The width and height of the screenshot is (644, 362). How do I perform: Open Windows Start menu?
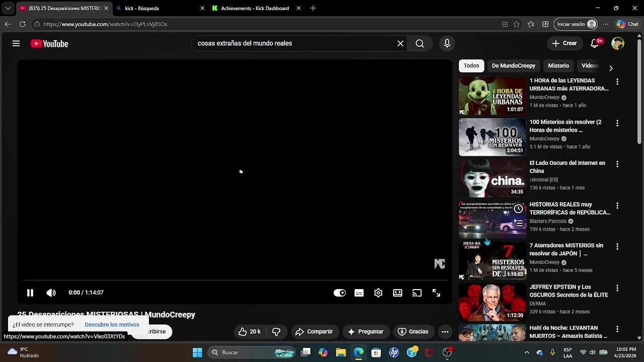point(197,352)
